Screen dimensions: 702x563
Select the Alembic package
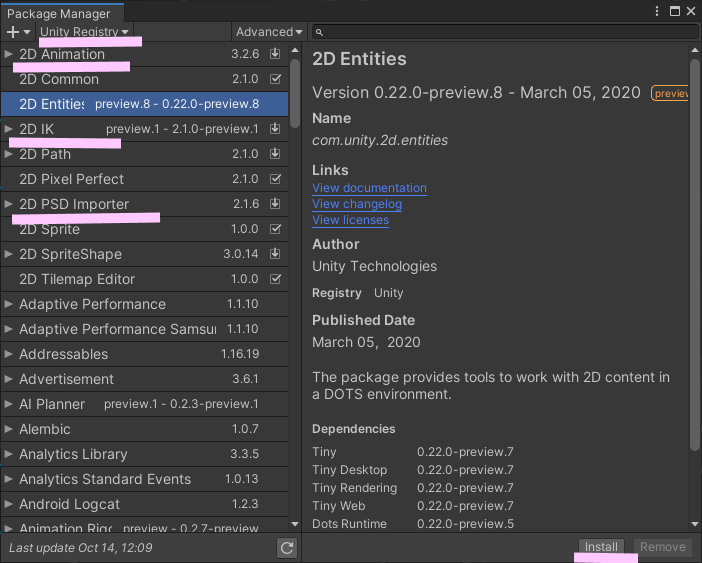pyautogui.click(x=145, y=429)
